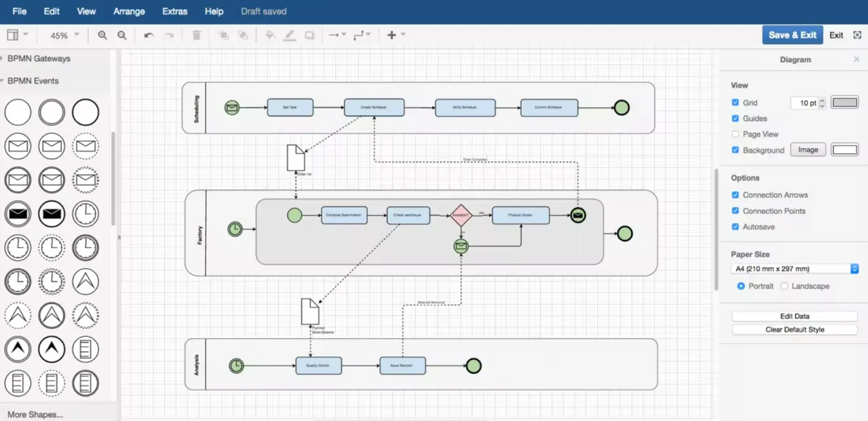Open the waypoints style dropdown
This screenshot has height=421, width=868.
click(362, 35)
